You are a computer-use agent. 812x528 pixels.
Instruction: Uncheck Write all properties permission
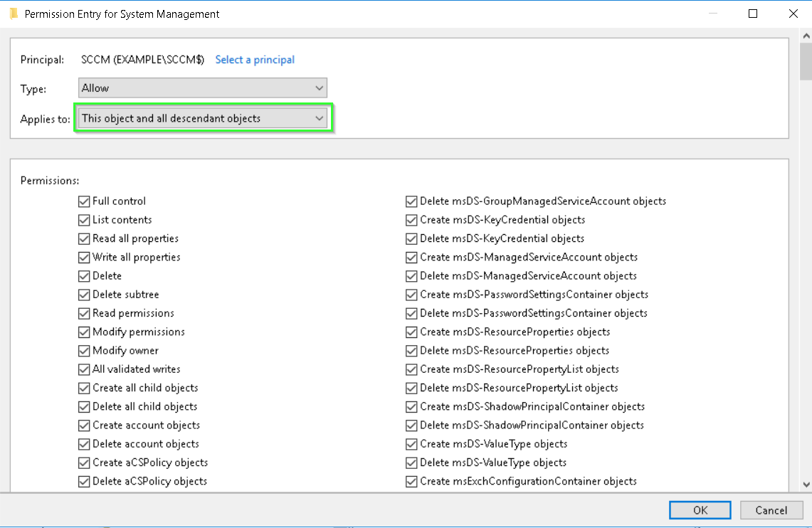click(84, 258)
